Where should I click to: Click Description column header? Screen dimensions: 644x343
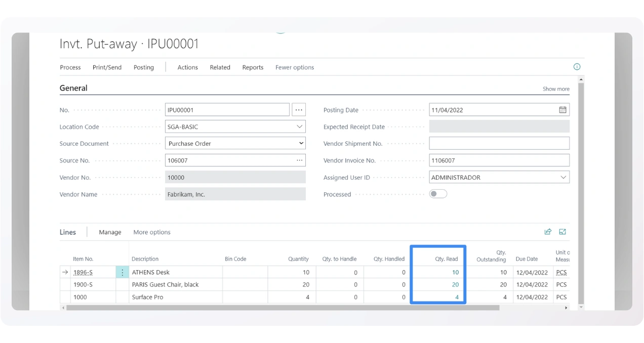tap(145, 259)
